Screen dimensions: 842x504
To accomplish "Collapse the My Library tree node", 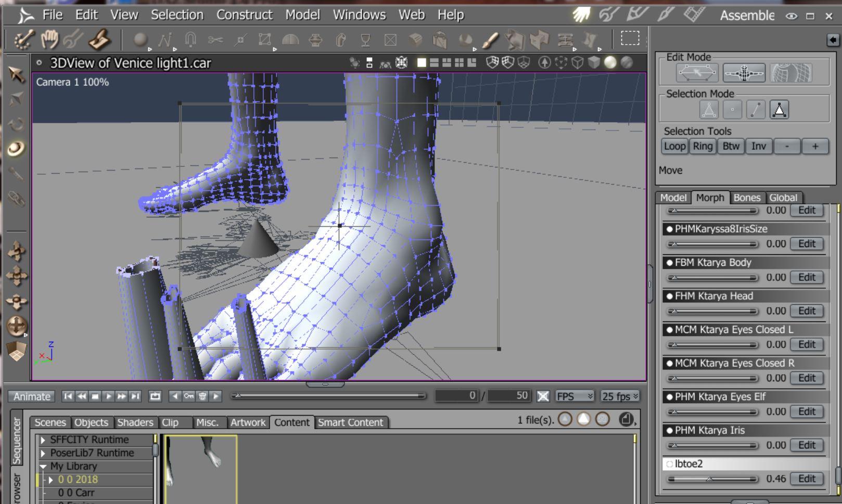I will (x=43, y=467).
